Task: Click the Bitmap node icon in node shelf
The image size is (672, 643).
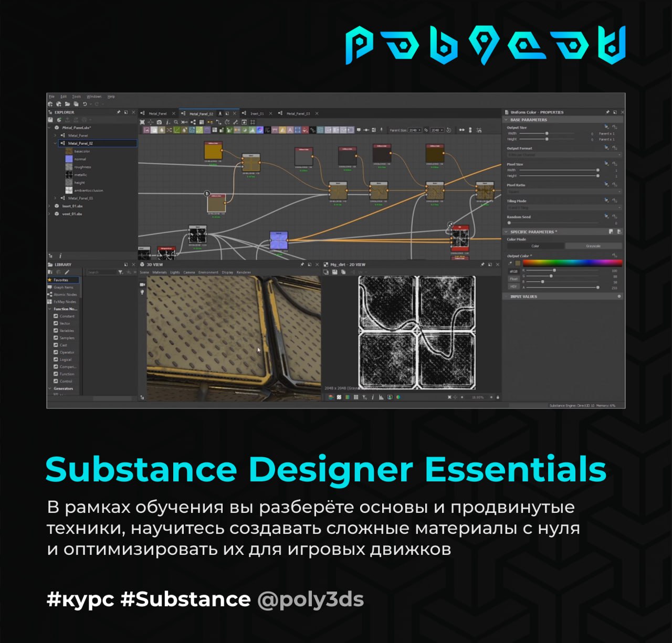Action: tap(146, 130)
